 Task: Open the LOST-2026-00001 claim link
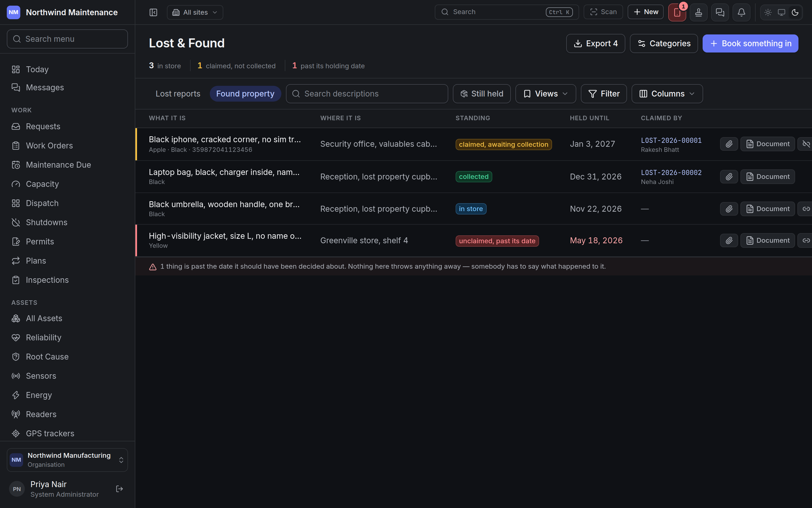pyautogui.click(x=671, y=141)
